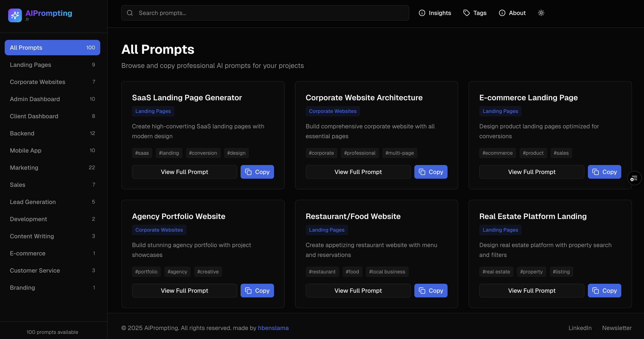Open the Newsletter footer link

[617, 328]
